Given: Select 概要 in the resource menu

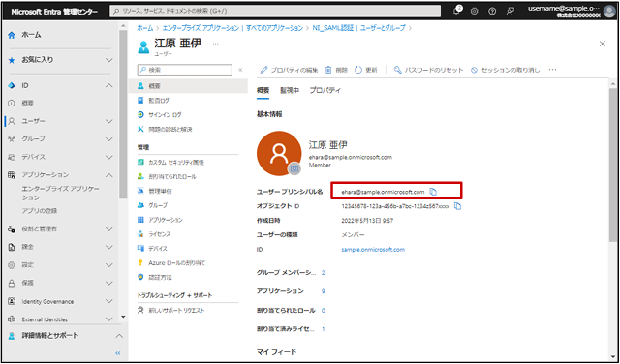Looking at the screenshot, I should (x=188, y=86).
